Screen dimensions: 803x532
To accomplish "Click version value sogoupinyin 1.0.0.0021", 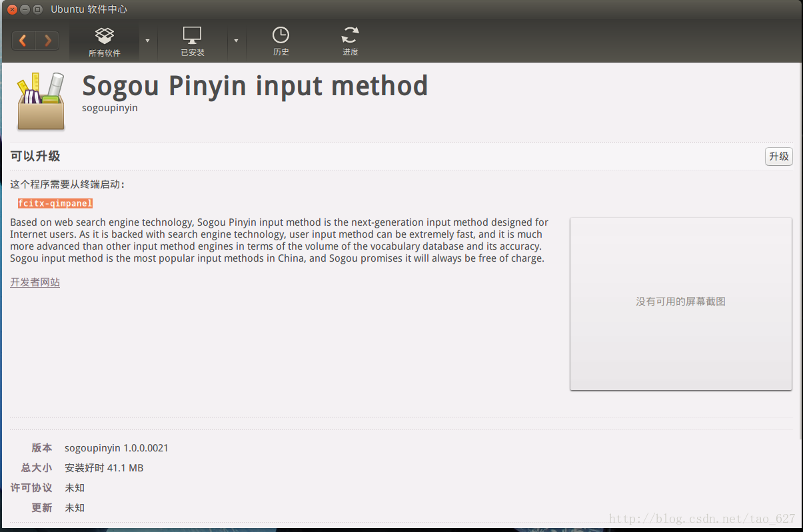I will click(117, 448).
